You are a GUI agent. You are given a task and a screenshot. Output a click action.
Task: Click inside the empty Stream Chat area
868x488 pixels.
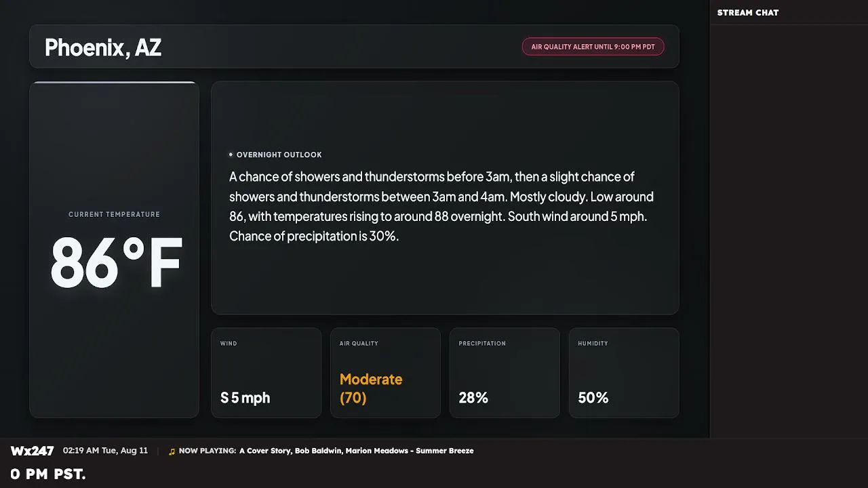(789, 230)
